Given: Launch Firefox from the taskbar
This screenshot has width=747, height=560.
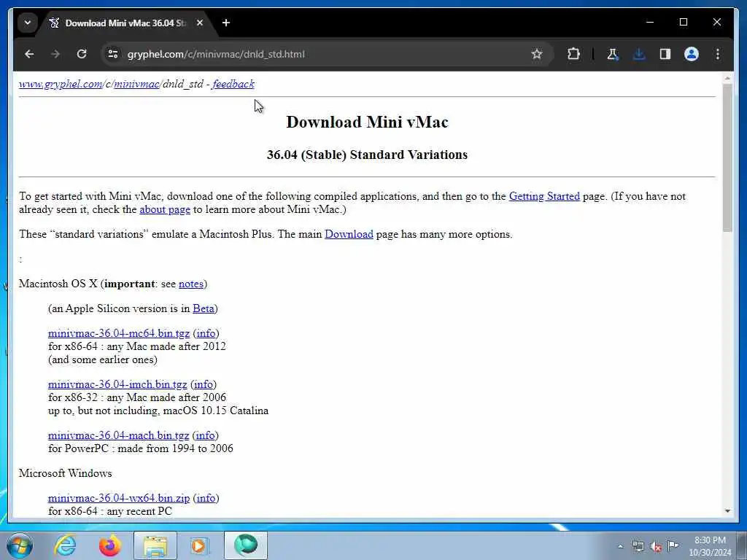Looking at the screenshot, I should tap(110, 545).
